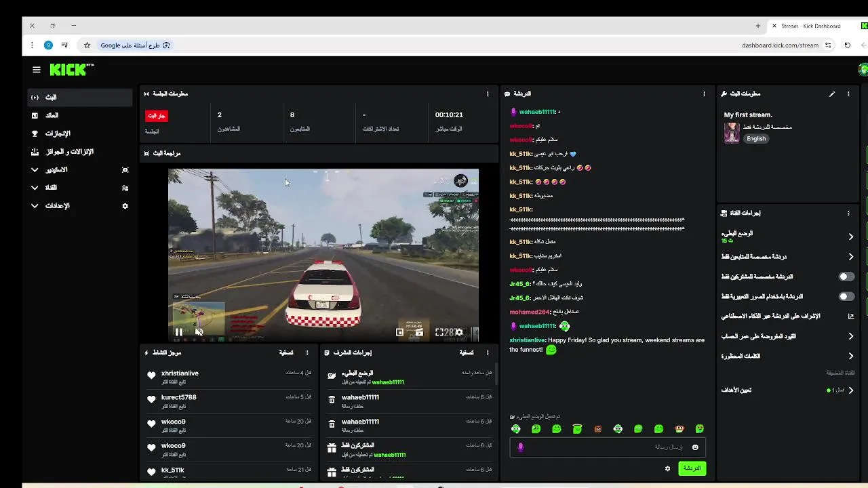
Task: Send message with green الدردشة button
Action: point(692,468)
